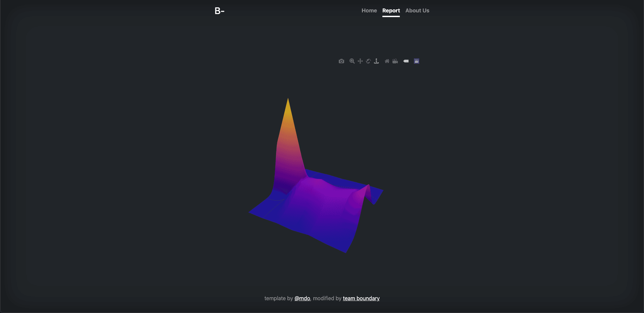The width and height of the screenshot is (644, 313).
Task: Follow the team boundary footer link
Action: [361, 298]
